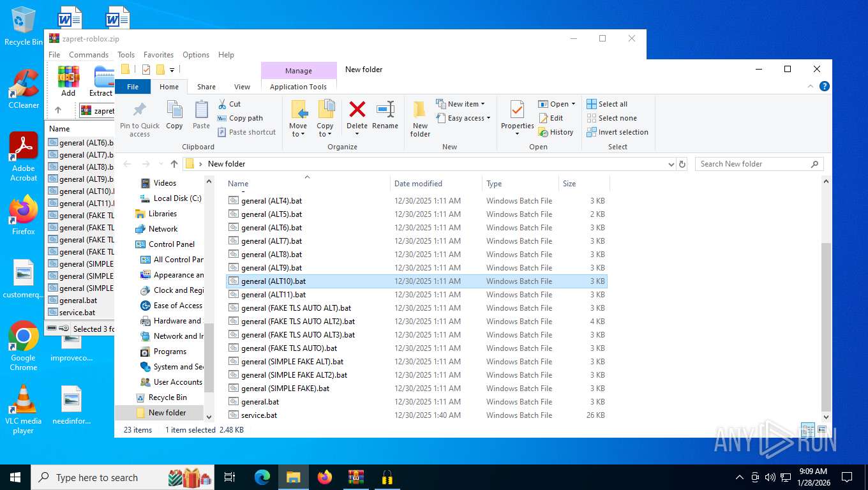
Task: Click the address bar Refresh icon
Action: coord(682,164)
